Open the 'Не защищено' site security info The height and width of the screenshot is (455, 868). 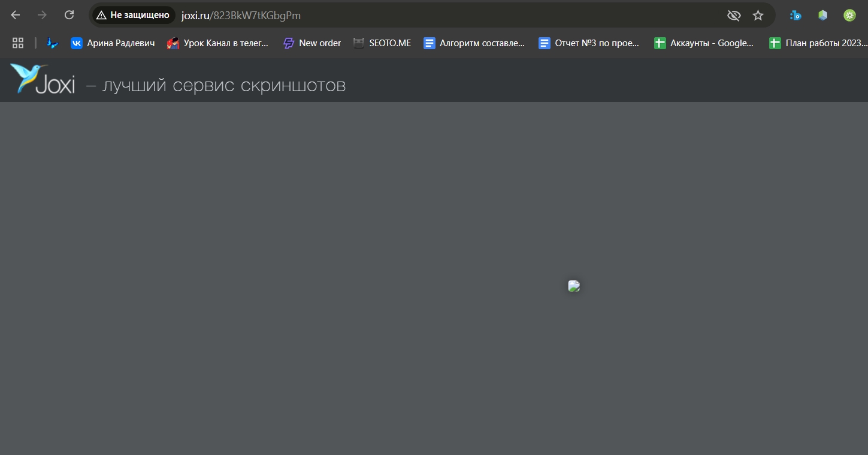[x=133, y=15]
